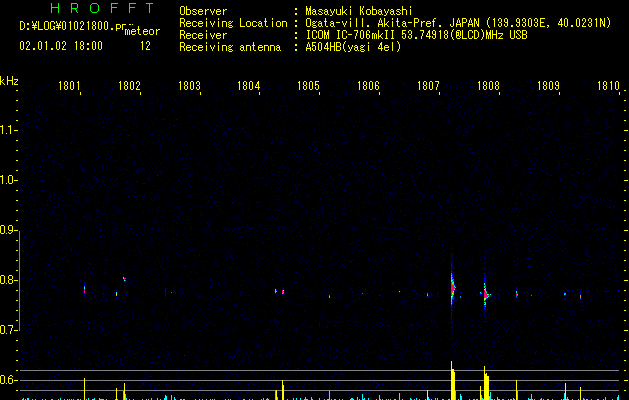This screenshot has width=629, height=400.
Task: Click the 0.9 kHz frequency label
Action: 8,230
